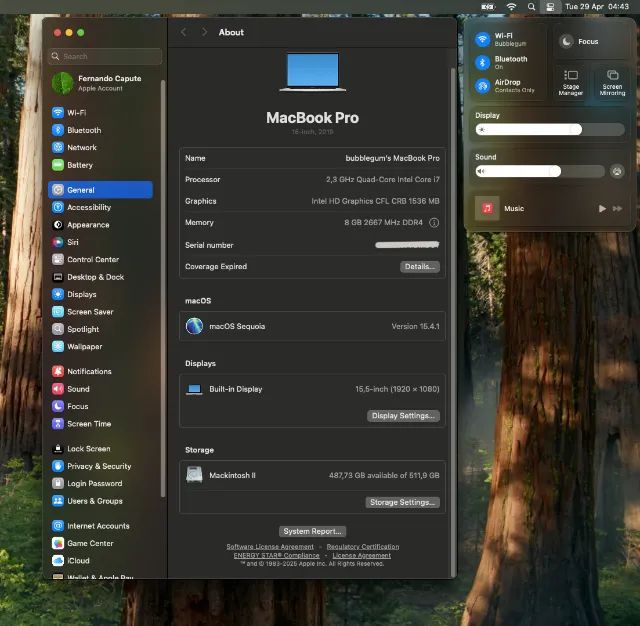Click the settings Search field
Image resolution: width=640 pixels, height=626 pixels.
pos(105,56)
